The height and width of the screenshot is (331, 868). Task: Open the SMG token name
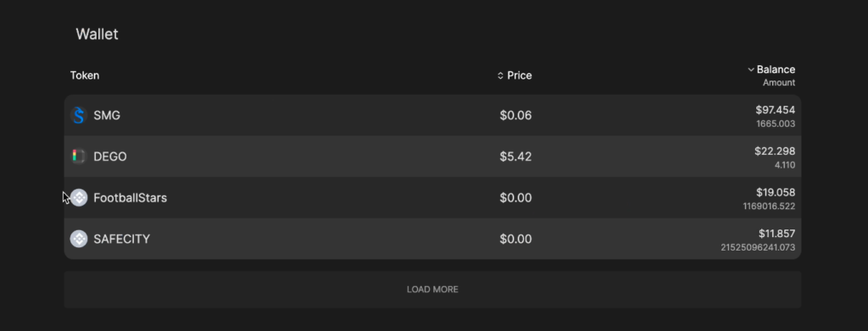tap(107, 115)
